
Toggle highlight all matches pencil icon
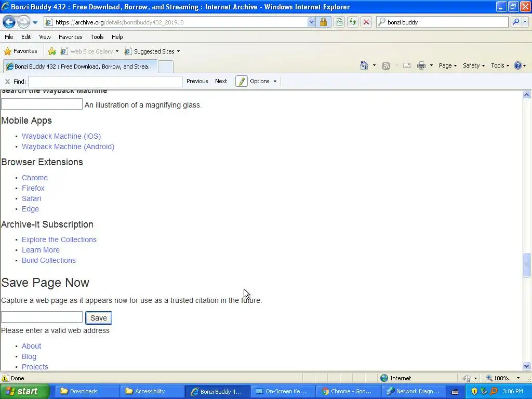(x=242, y=82)
